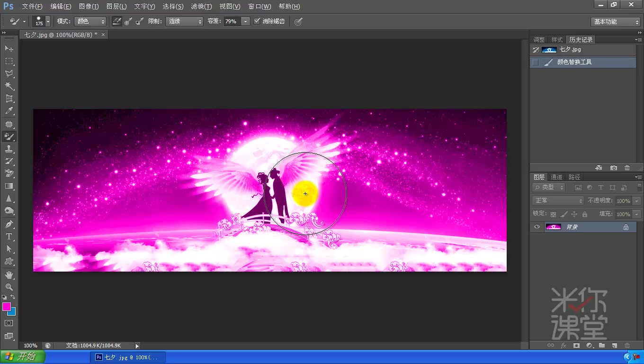The width and height of the screenshot is (644, 364).
Task: Open the 滤镜(T) menu
Action: pos(201,7)
